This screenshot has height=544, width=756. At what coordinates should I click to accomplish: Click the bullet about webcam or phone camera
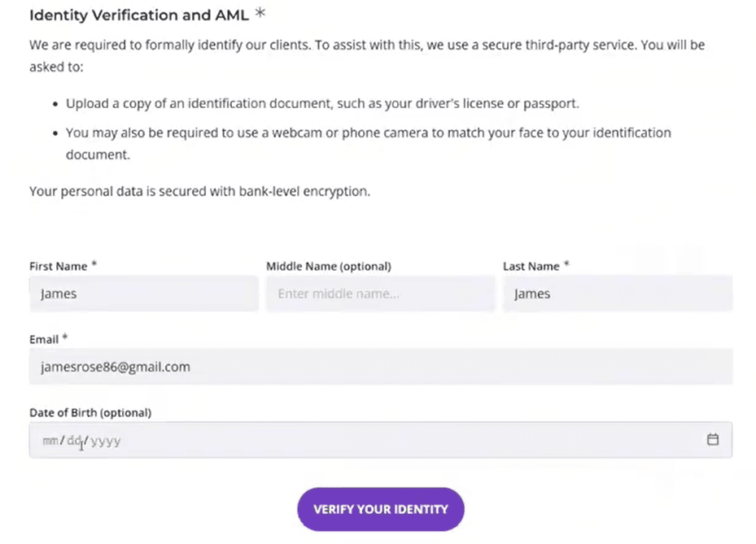click(x=368, y=133)
